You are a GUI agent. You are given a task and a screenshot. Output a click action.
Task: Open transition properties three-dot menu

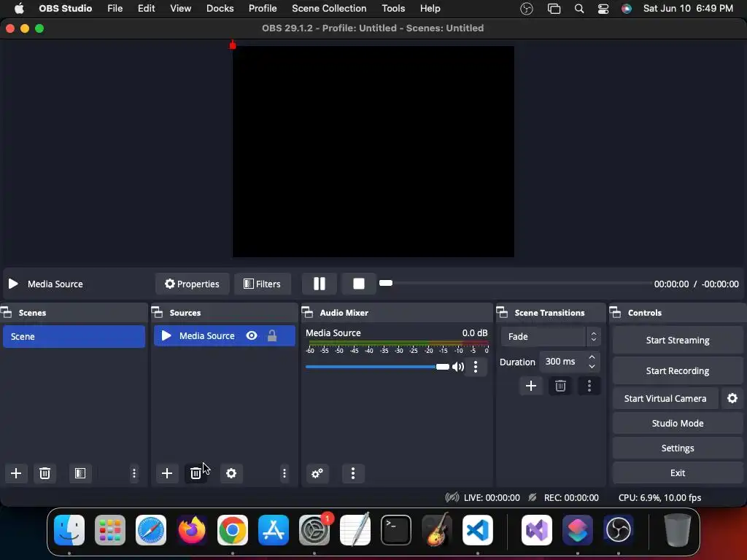589,386
